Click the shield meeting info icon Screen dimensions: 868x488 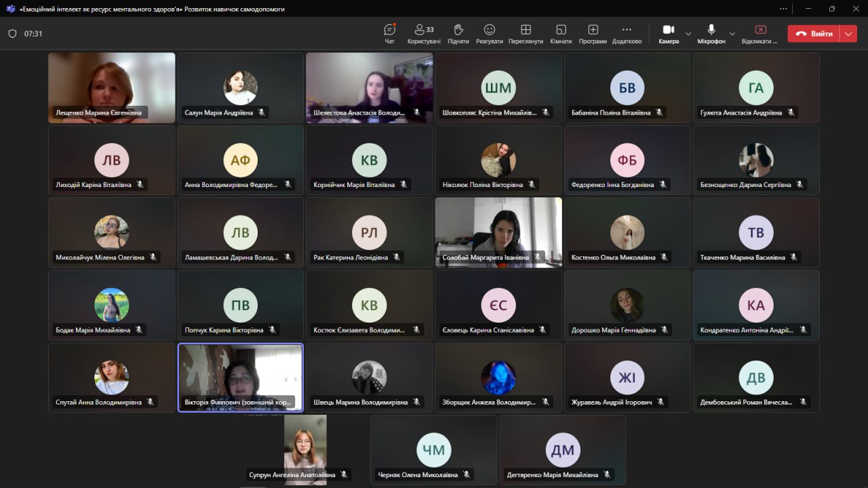click(12, 33)
